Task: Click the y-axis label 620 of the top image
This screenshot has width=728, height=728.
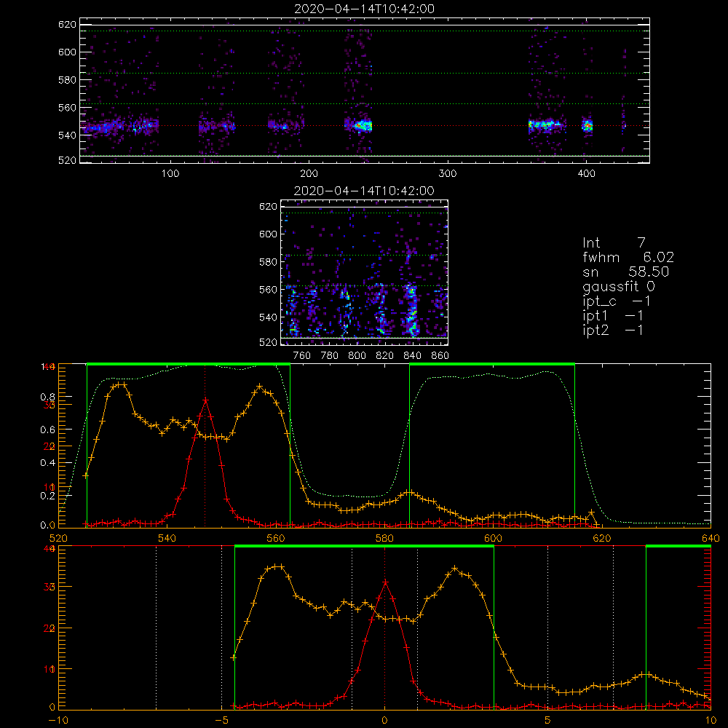Action: click(67, 25)
